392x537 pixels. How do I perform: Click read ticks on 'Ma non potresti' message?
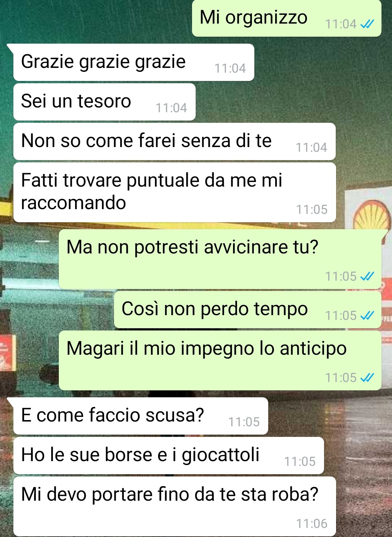point(367,277)
